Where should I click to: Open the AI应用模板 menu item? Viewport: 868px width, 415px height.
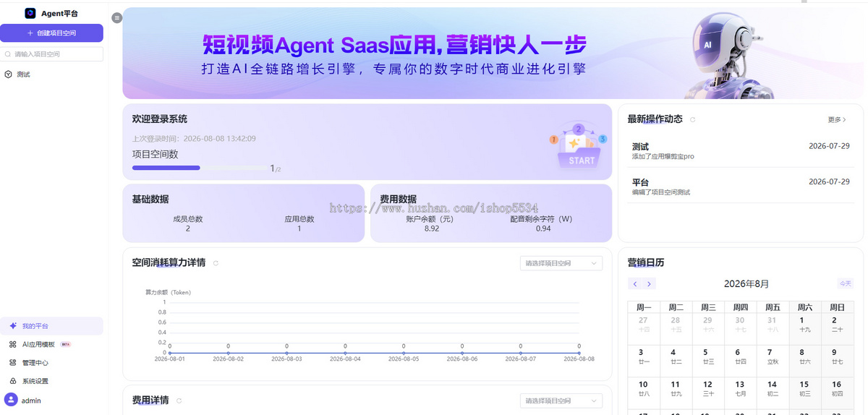51,345
